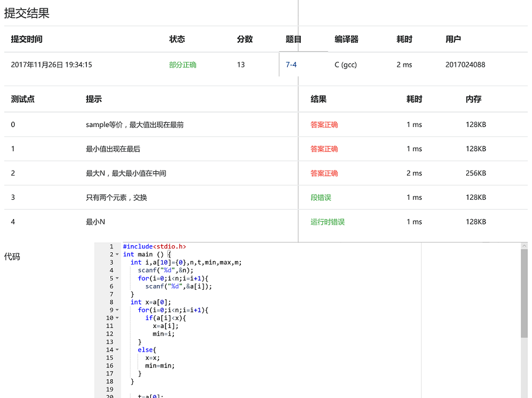This screenshot has width=532, height=398.
Task: Click the 编译器 column header
Action: click(346, 39)
